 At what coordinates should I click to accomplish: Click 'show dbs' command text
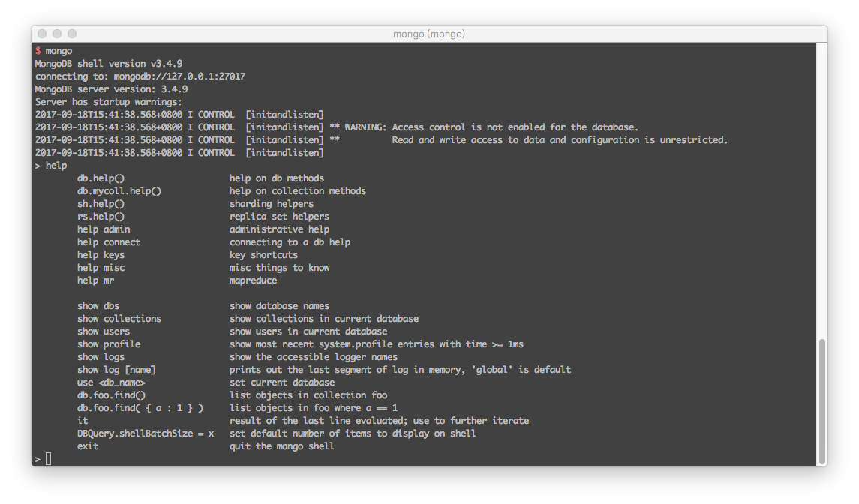pos(98,306)
